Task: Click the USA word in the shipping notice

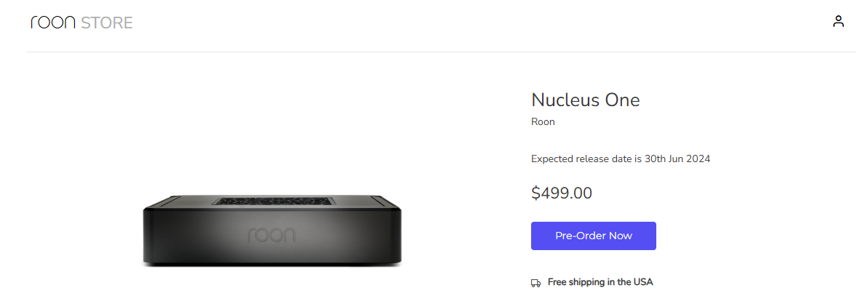Action: click(643, 282)
